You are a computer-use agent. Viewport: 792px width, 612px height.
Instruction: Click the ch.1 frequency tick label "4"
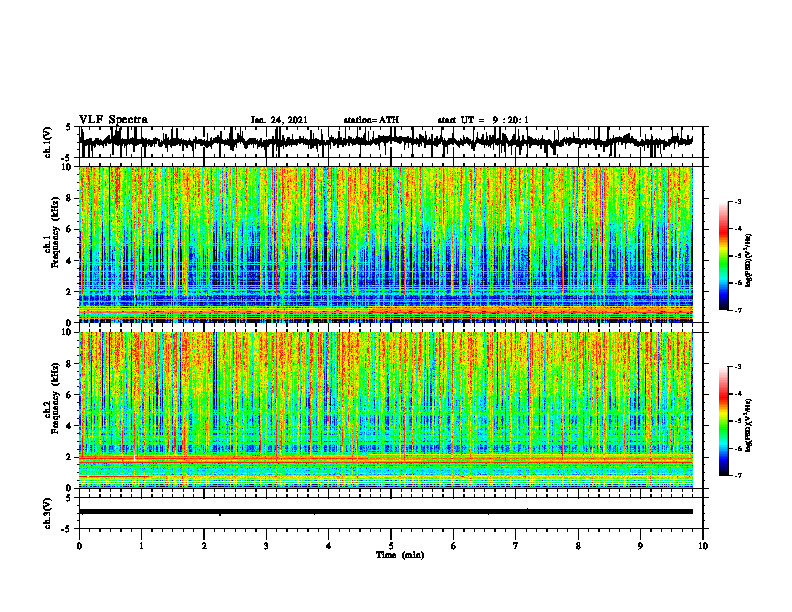click(x=70, y=261)
